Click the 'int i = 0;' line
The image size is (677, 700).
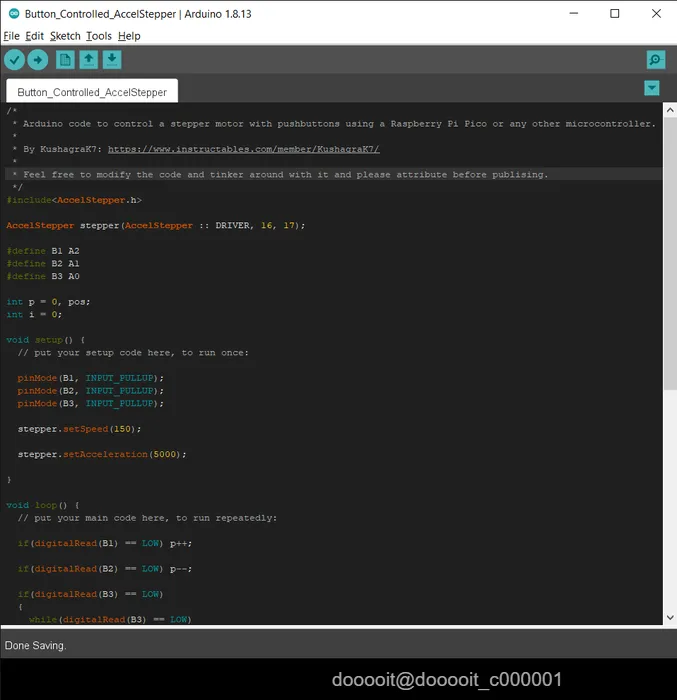click(x=34, y=314)
